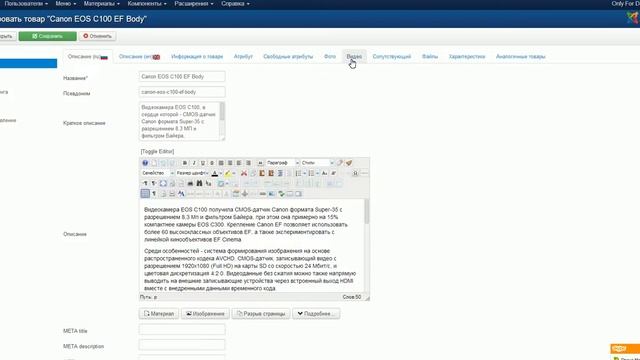This screenshot has width=640, height=360.
Task: Click the insert anchor icon
Action: point(244,193)
